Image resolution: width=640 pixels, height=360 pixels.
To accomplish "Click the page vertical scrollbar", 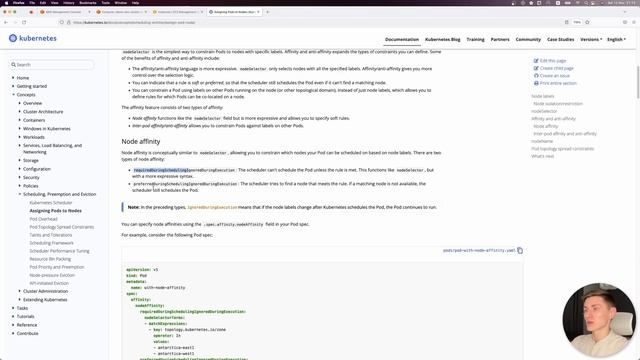I will pos(638,82).
